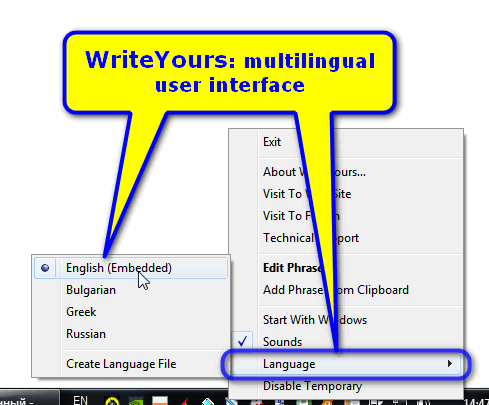Pick Russian in the language submenu
Viewport: 489px width, 405px height.
point(131,334)
